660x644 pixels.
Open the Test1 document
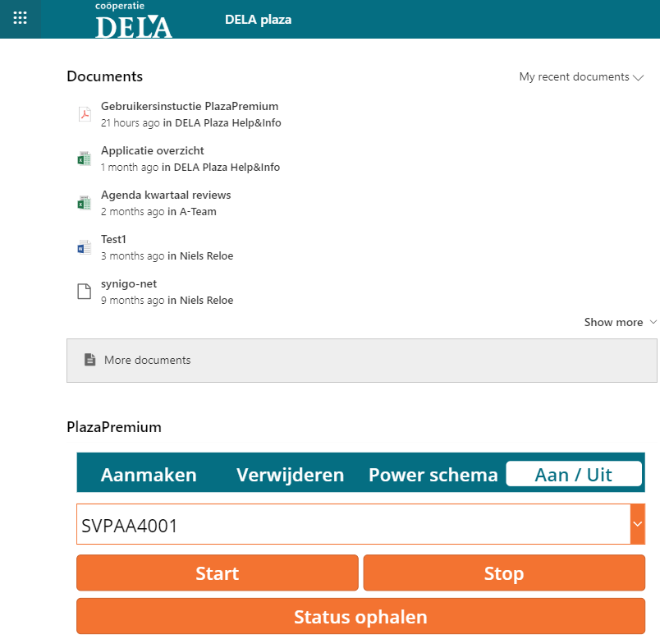[113, 239]
